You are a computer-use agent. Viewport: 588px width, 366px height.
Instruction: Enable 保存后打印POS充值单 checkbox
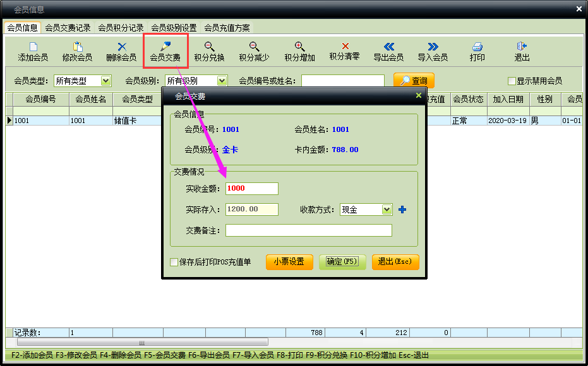point(174,262)
